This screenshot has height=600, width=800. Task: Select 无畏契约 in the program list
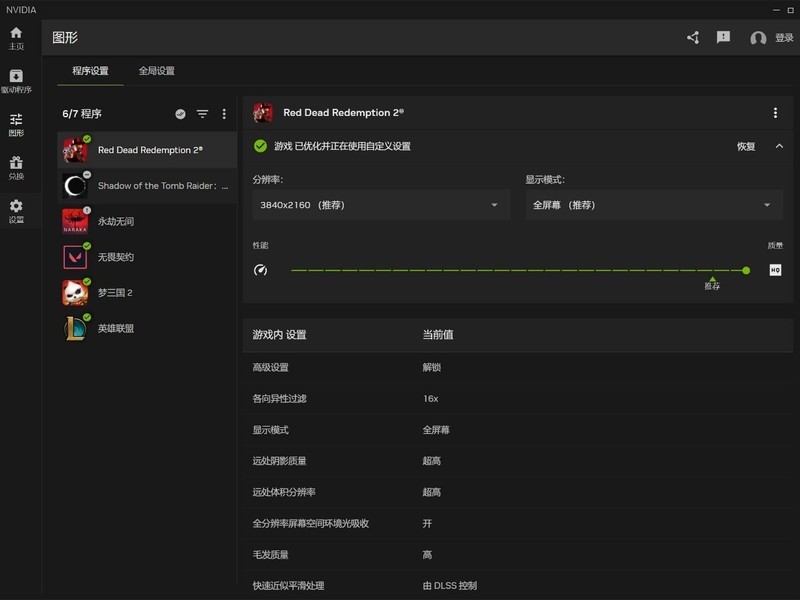click(x=147, y=257)
